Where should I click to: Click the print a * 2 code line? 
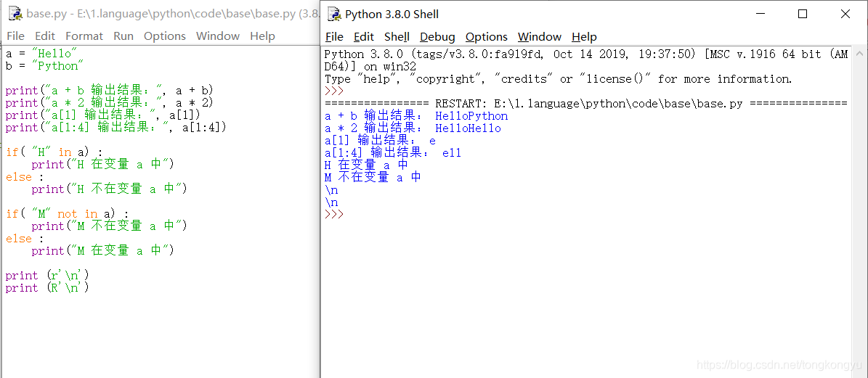[110, 102]
